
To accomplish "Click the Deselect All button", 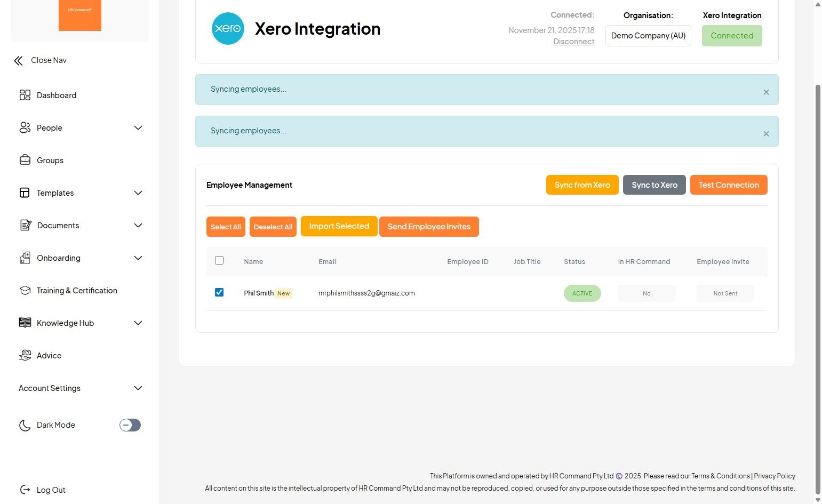I will [273, 227].
